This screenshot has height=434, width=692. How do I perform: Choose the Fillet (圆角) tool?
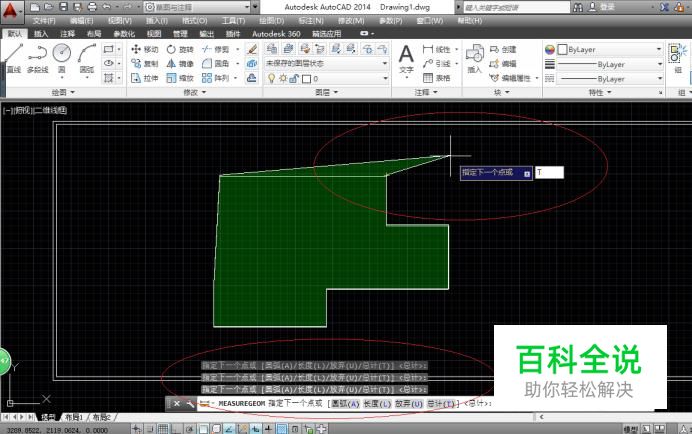point(216,64)
